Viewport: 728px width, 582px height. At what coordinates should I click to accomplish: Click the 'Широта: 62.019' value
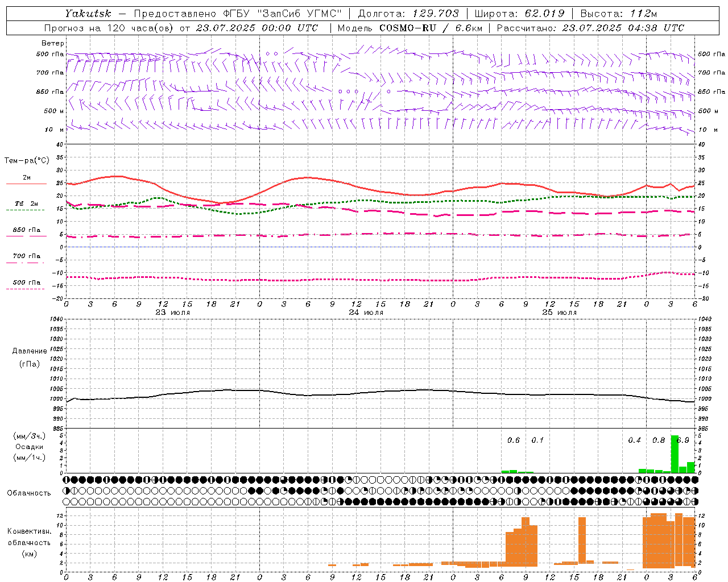coord(520,14)
